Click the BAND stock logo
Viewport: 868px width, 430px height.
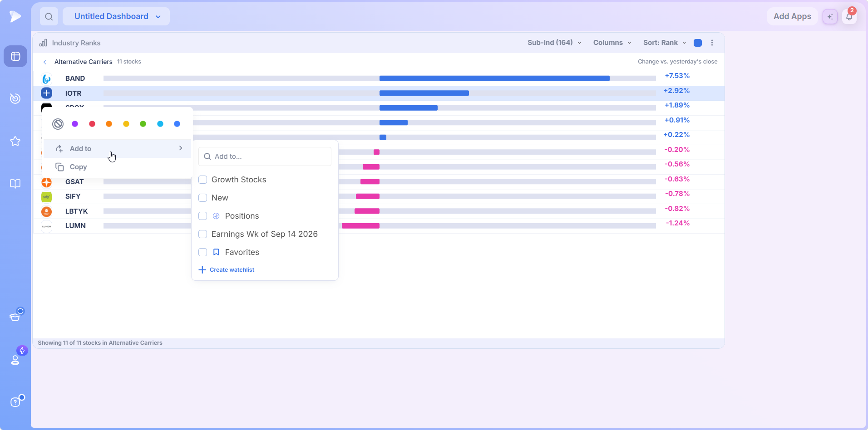point(46,78)
